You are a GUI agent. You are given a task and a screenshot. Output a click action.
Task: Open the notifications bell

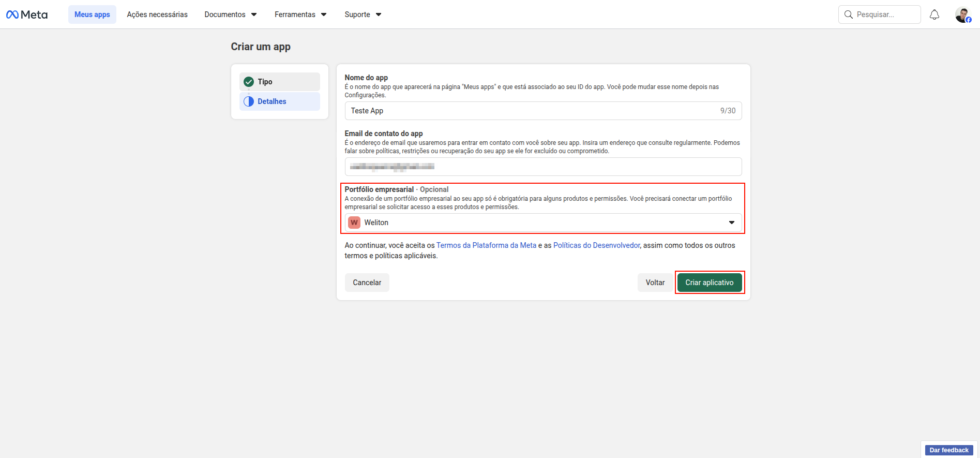point(934,14)
